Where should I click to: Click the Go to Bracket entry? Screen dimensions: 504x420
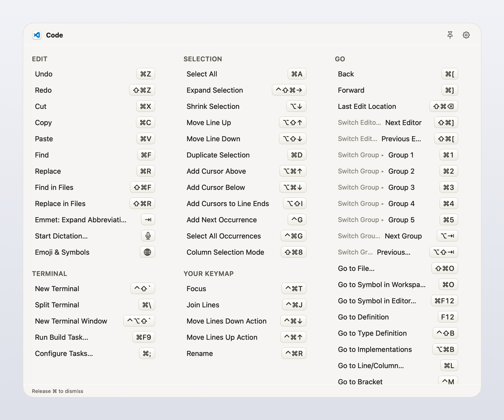(x=397, y=381)
